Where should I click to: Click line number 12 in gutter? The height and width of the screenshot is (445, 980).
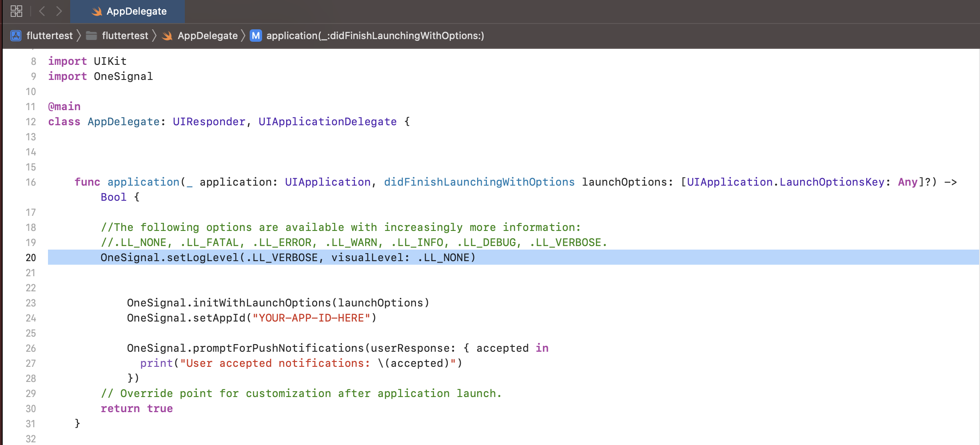point(31,122)
